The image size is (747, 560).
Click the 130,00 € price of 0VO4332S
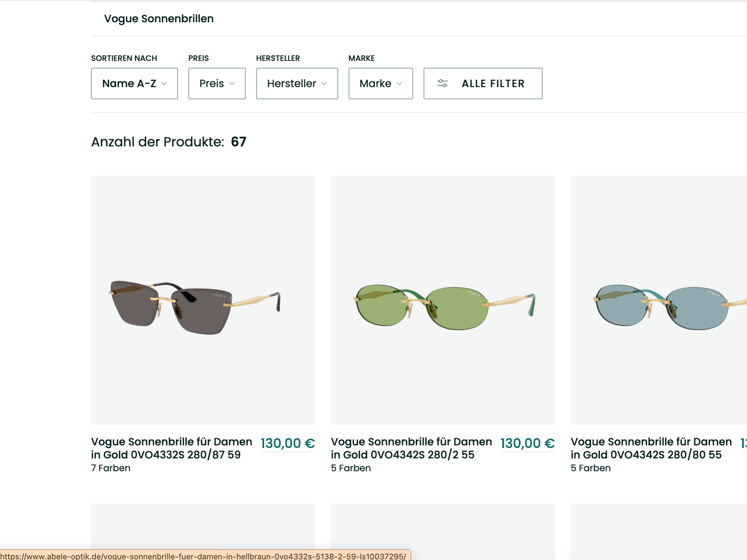288,443
